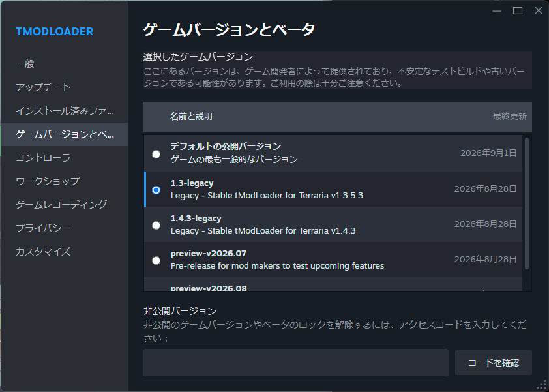Choose preview-v2026.07 radio button
The image size is (549, 392).
[156, 260]
